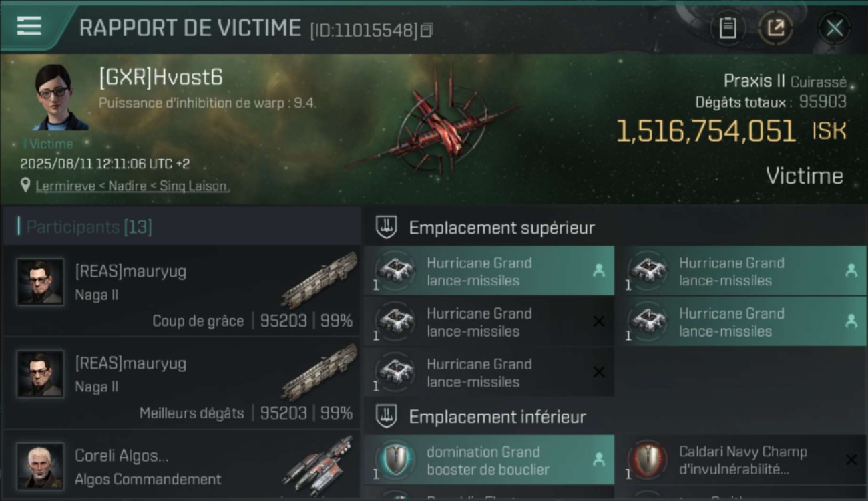868x501 pixels.
Task: Collapse Emplacement supérieur section
Action: (386, 228)
